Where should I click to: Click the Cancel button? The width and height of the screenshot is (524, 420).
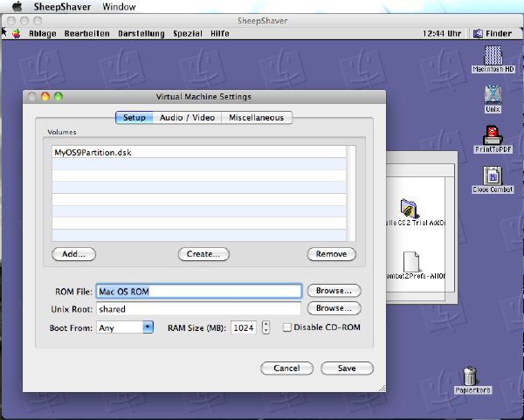coord(286,368)
